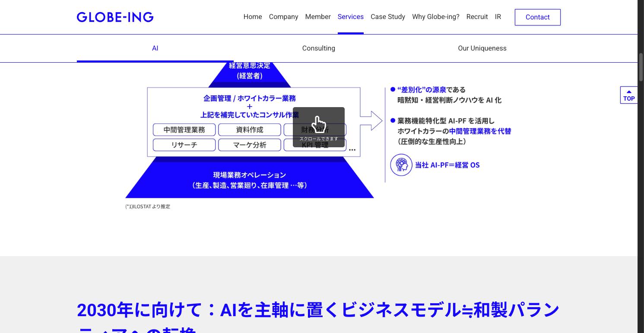Viewport: 644px width, 333px height.
Task: Click the scroll hint hand icon
Action: [x=319, y=124]
